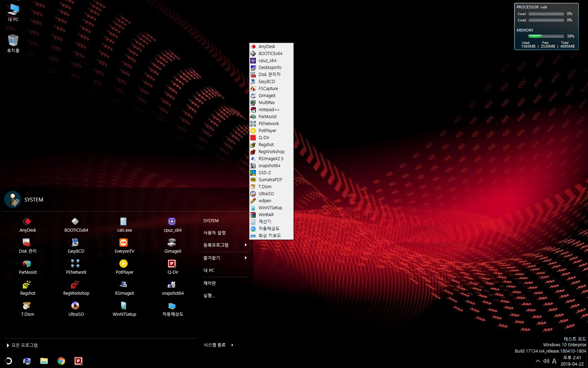Expand 등록프로그램 submenu arrow

click(x=246, y=245)
